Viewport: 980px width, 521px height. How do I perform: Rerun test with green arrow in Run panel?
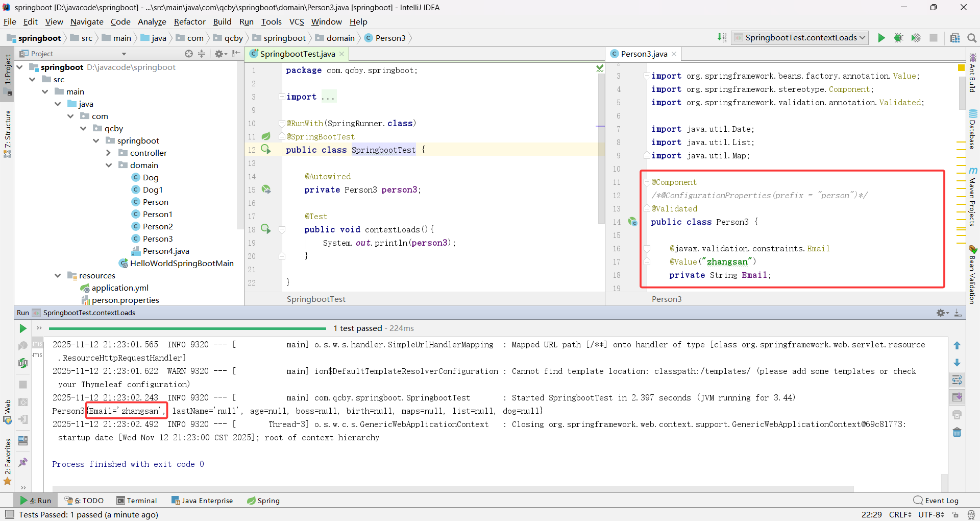(x=23, y=328)
